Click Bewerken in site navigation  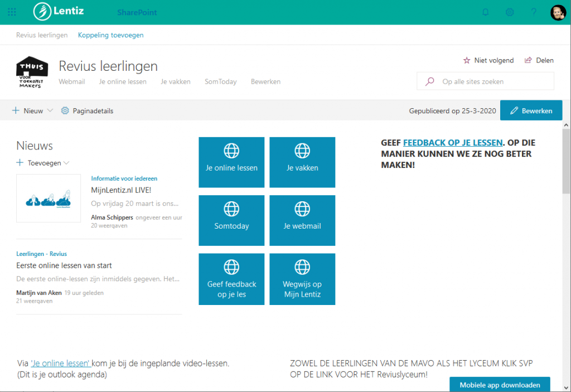click(x=265, y=81)
